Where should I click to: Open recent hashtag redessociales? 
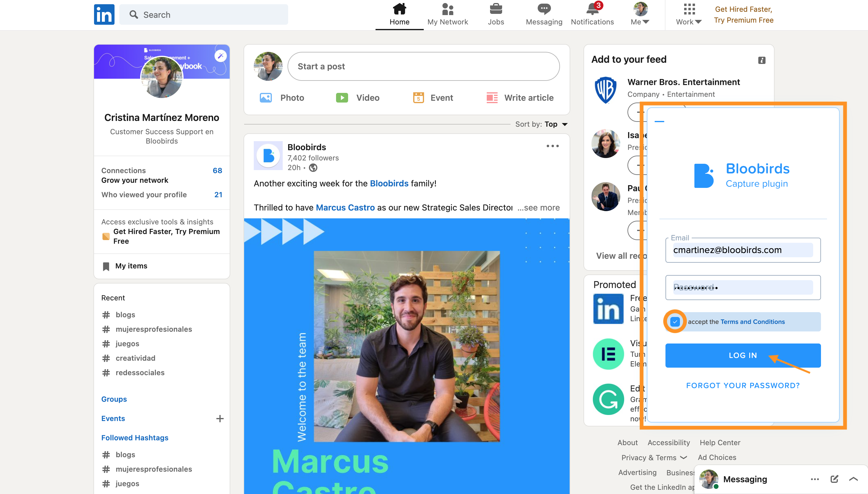(x=133, y=372)
